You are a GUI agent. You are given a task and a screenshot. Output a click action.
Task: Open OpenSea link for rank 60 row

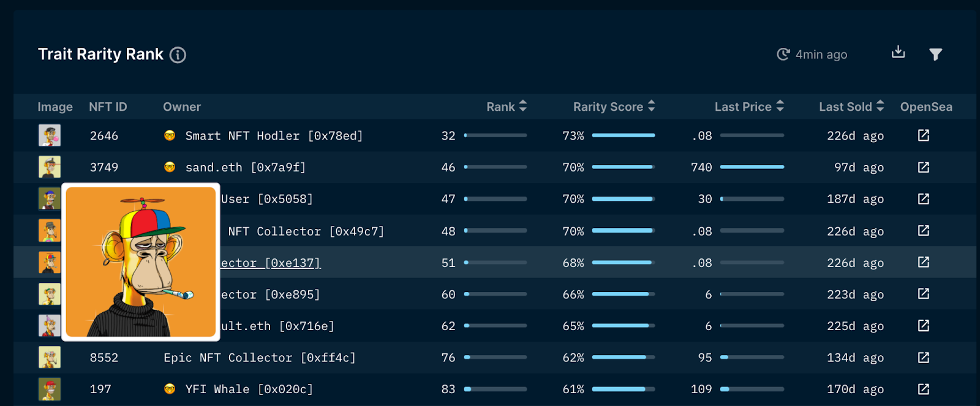[x=924, y=294]
